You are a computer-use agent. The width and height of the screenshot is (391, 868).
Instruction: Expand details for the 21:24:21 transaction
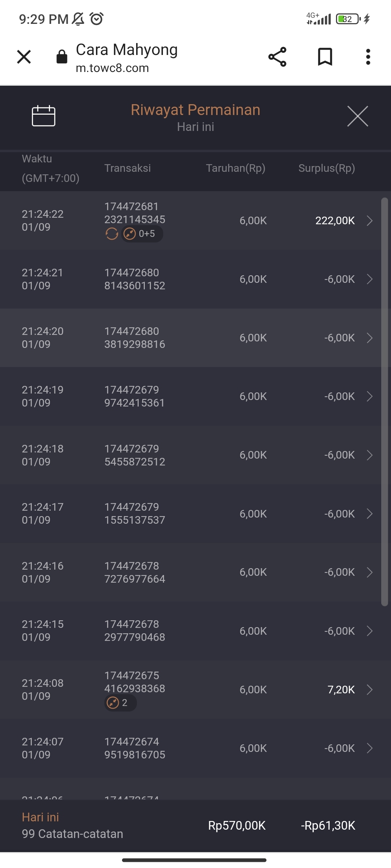[x=369, y=279]
